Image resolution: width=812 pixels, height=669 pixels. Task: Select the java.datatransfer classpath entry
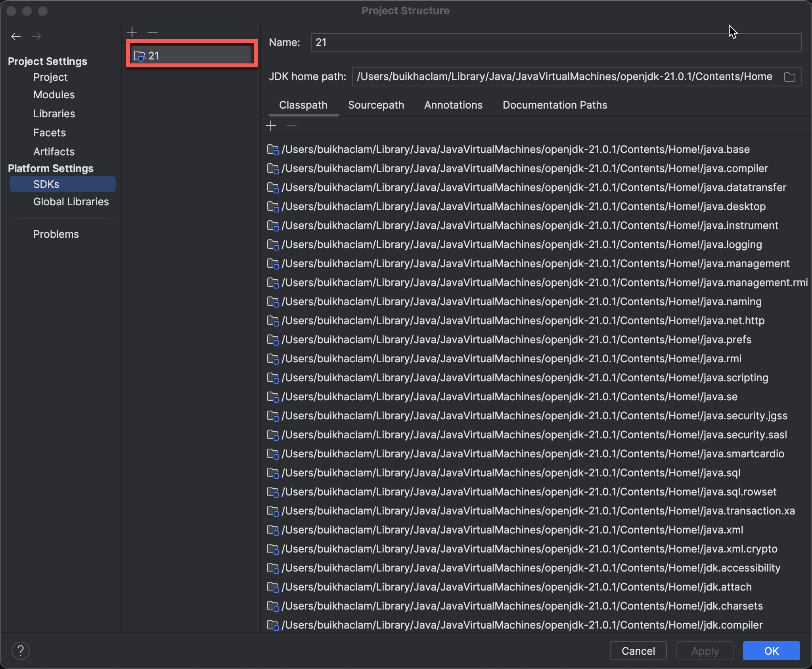534,188
